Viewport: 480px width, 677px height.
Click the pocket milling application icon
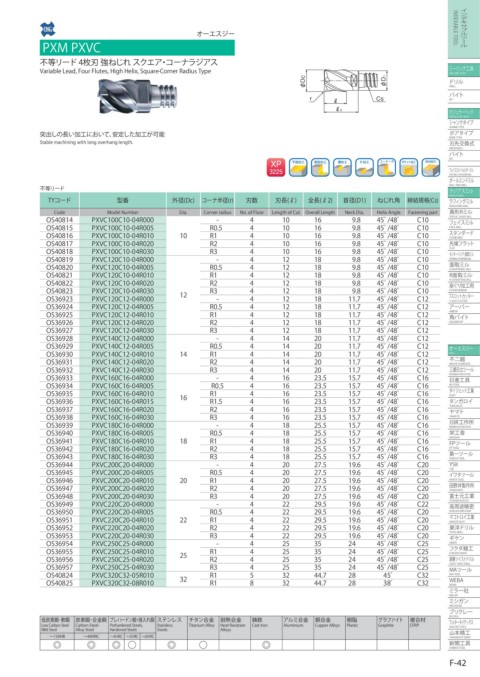click(x=408, y=168)
